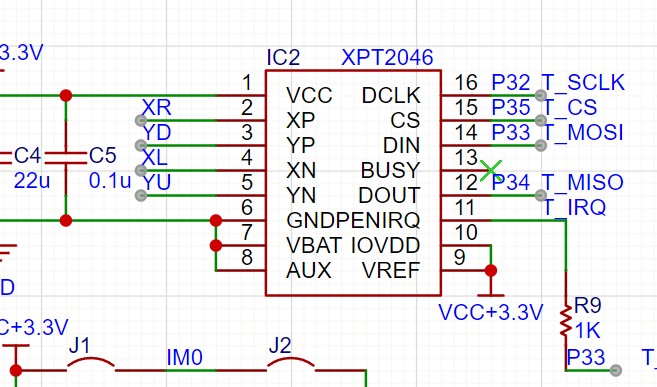Click pin number 16 of IC2
Viewport: 657px width, 387px height.
pos(466,82)
